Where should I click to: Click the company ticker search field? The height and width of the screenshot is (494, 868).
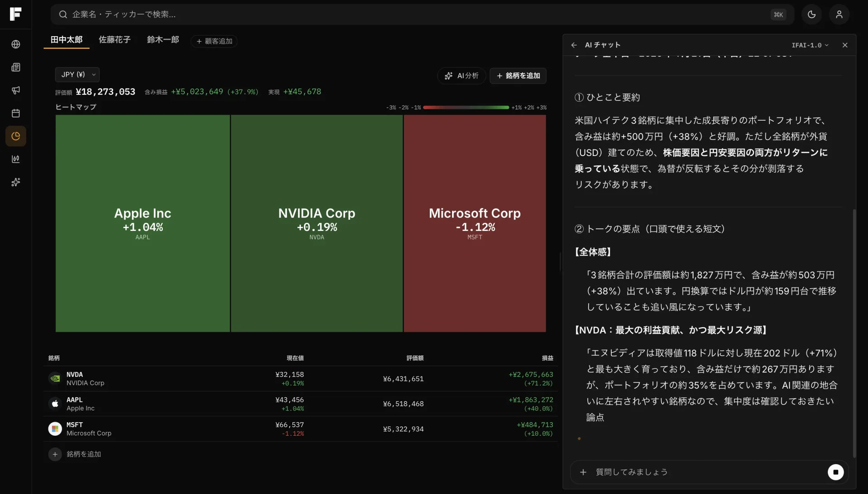pos(407,14)
